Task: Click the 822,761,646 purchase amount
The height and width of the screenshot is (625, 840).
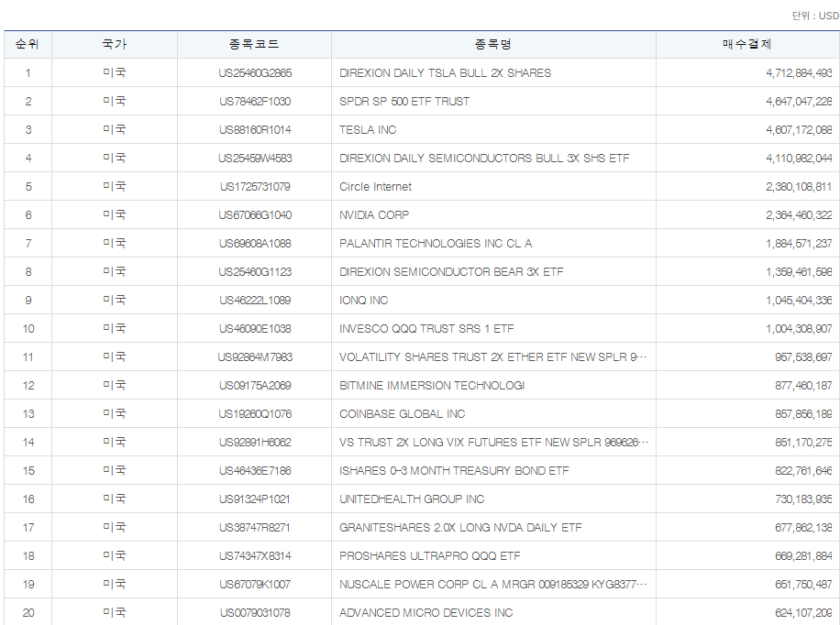Action: click(803, 470)
